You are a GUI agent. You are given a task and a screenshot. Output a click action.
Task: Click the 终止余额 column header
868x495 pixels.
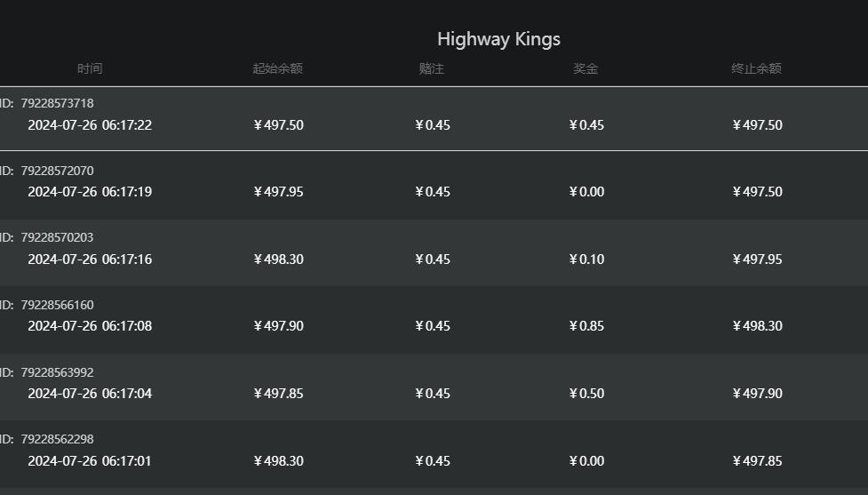[756, 68]
